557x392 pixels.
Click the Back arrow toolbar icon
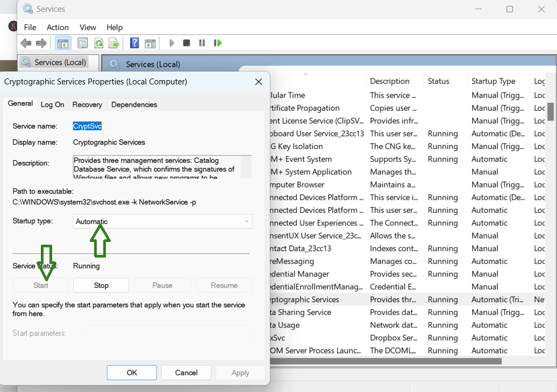(x=25, y=43)
